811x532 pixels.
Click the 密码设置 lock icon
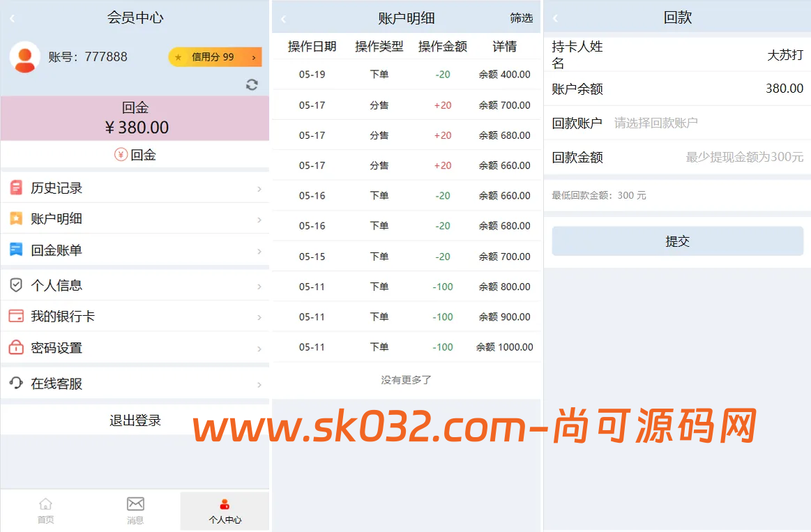click(x=16, y=347)
